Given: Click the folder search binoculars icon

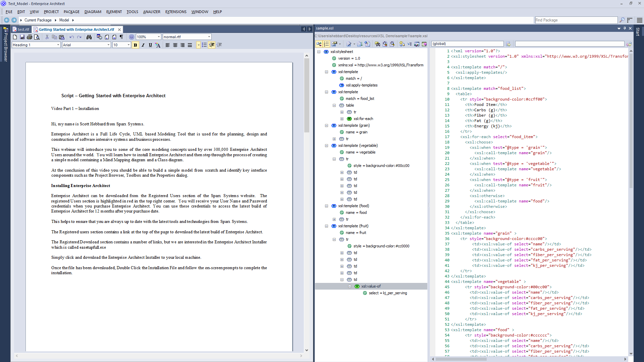Looking at the screenshot, I should [x=377, y=44].
